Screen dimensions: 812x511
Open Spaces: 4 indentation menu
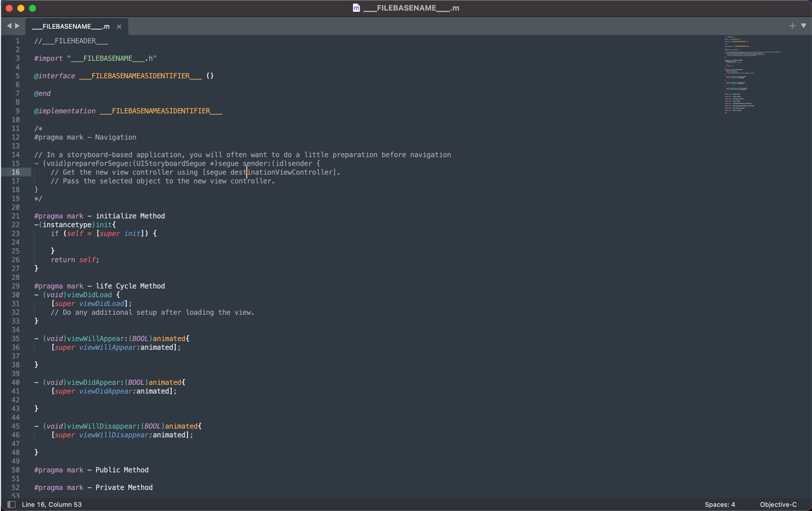click(719, 505)
